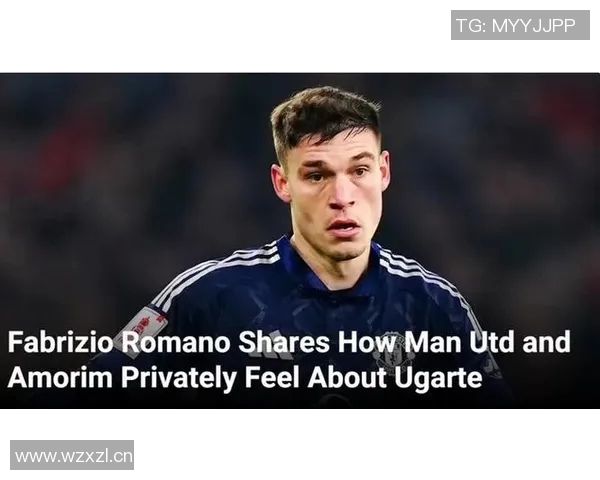
Task: Click the "MYYJJPP" text in the top badge
Action: pyautogui.click(x=533, y=26)
